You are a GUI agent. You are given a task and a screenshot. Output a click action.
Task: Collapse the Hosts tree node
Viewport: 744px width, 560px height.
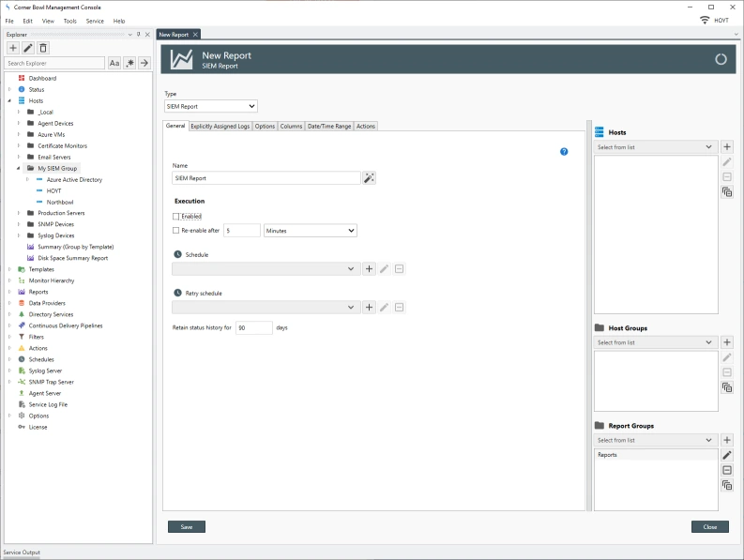(x=9, y=100)
